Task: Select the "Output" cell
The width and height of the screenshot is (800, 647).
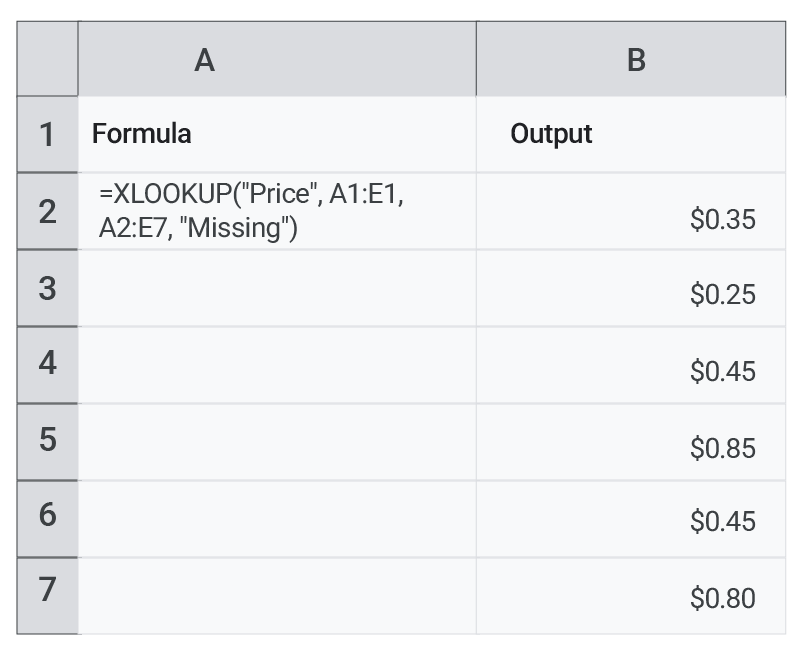Action: pyautogui.click(x=631, y=134)
